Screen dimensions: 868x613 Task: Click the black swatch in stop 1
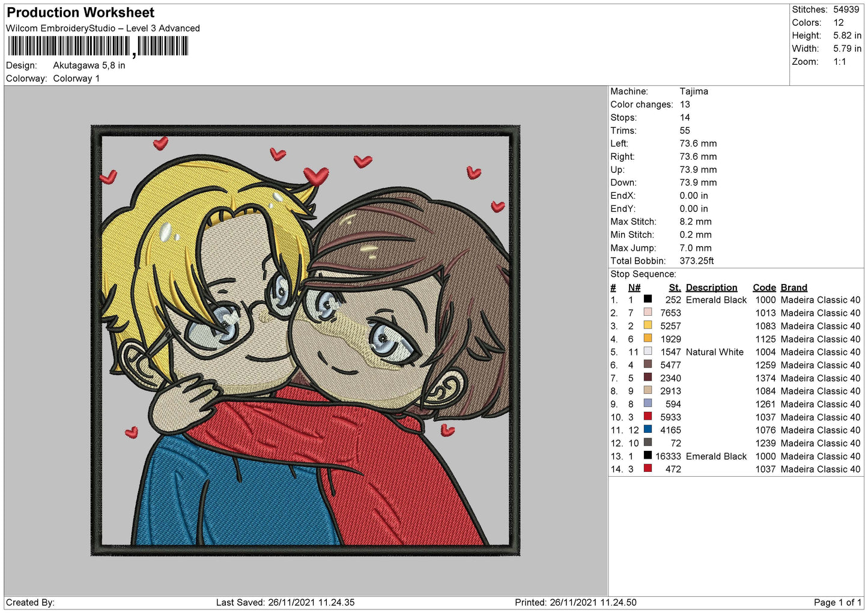pos(648,299)
